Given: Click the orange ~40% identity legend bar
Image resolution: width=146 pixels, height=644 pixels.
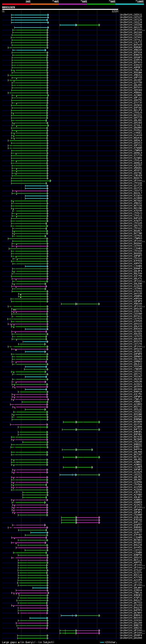Looking at the screenshot, I should [45, 4].
